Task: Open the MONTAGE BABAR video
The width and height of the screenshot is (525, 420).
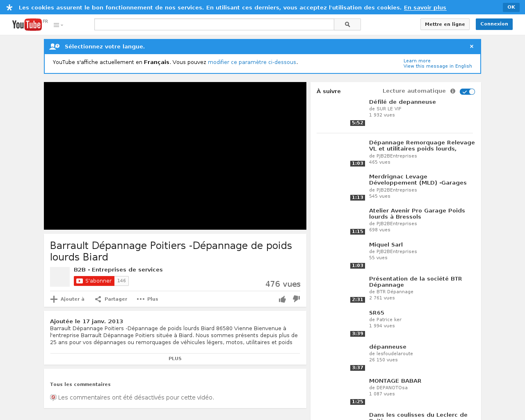Action: tap(395, 381)
